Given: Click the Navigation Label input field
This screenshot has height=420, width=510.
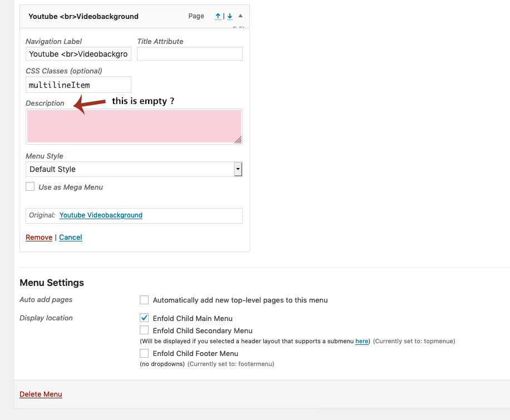Looking at the screenshot, I should (79, 54).
